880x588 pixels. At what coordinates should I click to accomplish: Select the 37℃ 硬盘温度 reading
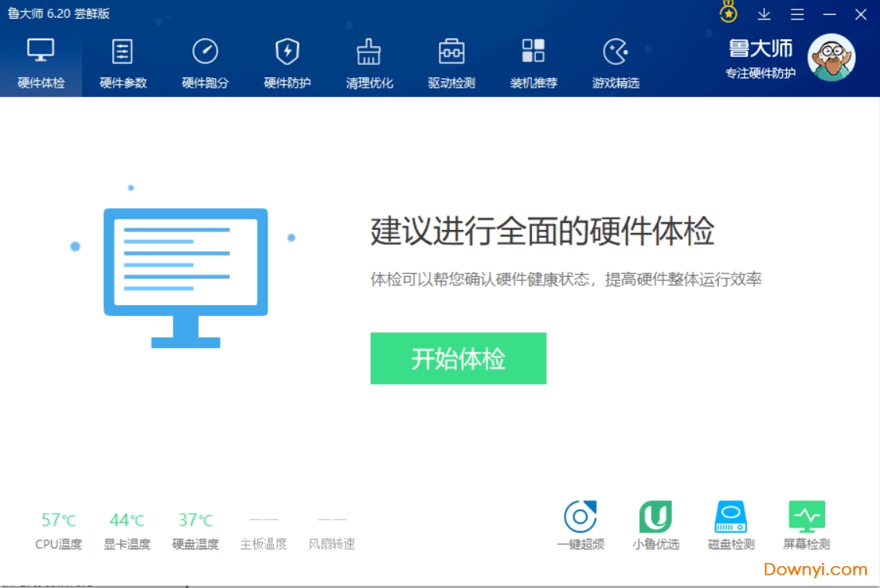click(196, 521)
